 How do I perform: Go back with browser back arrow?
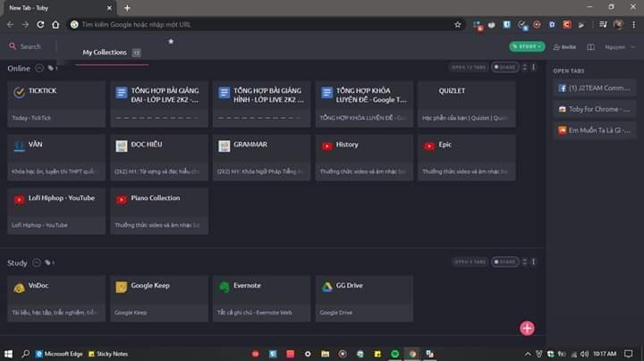click(x=10, y=25)
